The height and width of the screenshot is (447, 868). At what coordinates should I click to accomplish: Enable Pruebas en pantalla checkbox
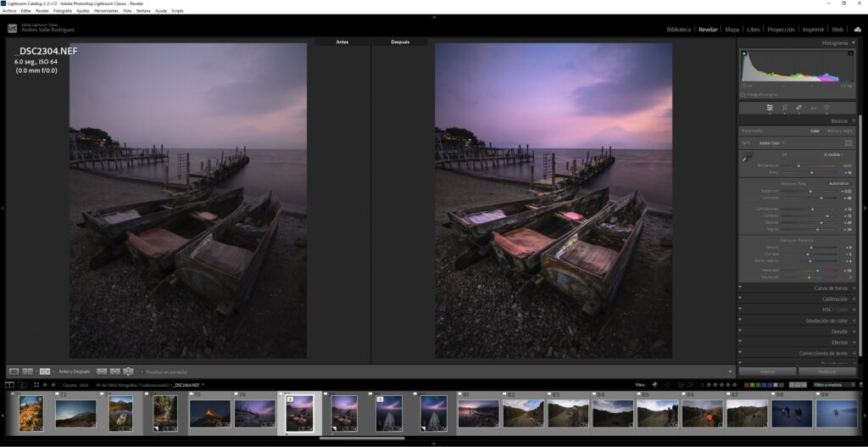pos(142,372)
